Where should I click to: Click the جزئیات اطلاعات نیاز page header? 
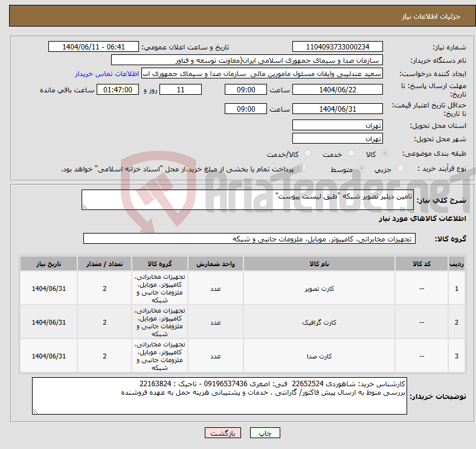pos(431,16)
